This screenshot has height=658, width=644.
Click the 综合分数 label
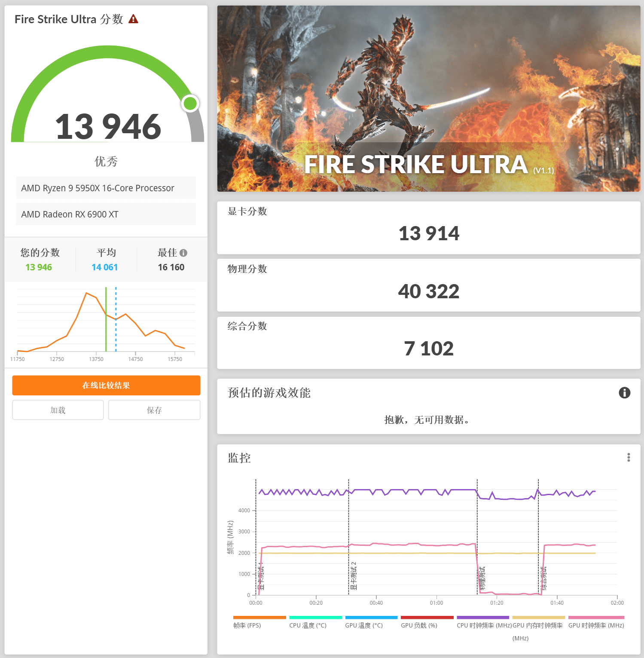247,326
